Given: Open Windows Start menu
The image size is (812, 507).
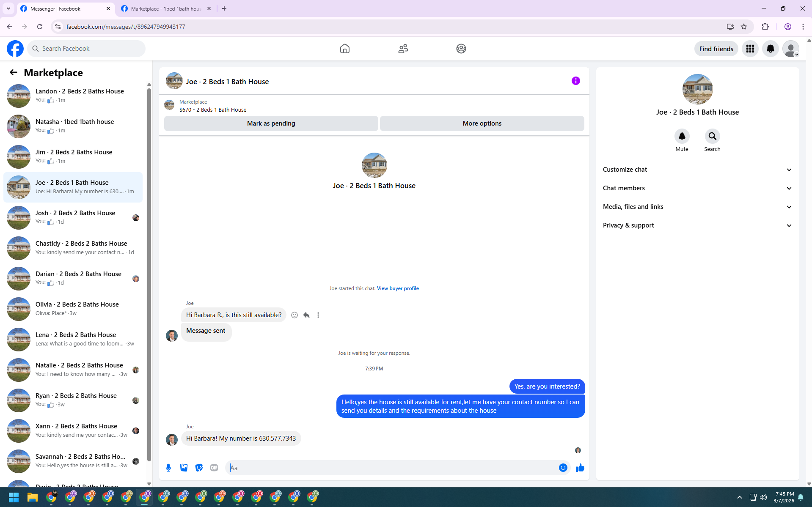Looking at the screenshot, I should coord(14,497).
